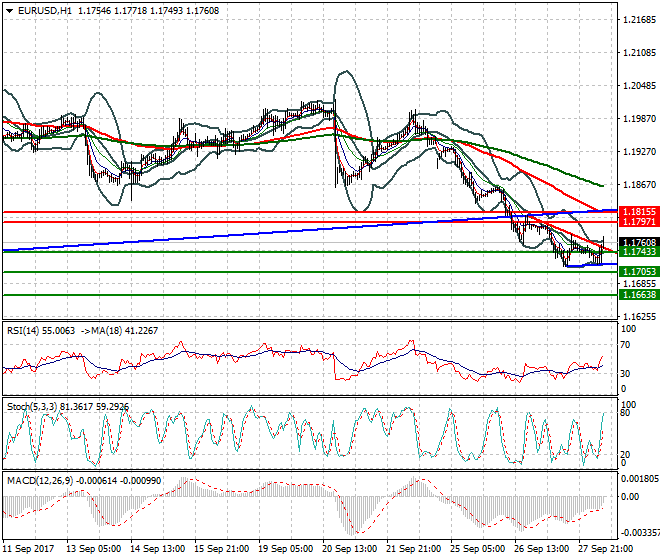This screenshot has width=660, height=560.
Task: Select the Stochastic 80 level scale value
Action: tap(626, 413)
